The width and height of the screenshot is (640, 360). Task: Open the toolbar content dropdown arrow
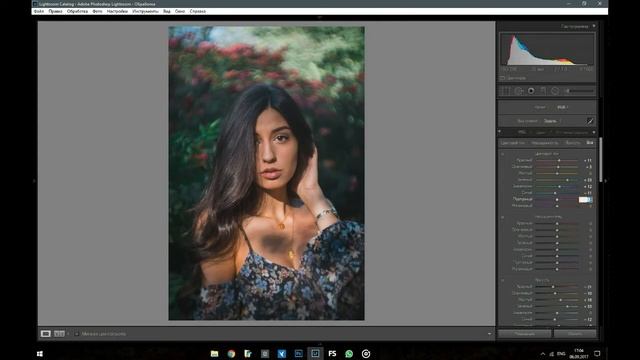click(489, 334)
